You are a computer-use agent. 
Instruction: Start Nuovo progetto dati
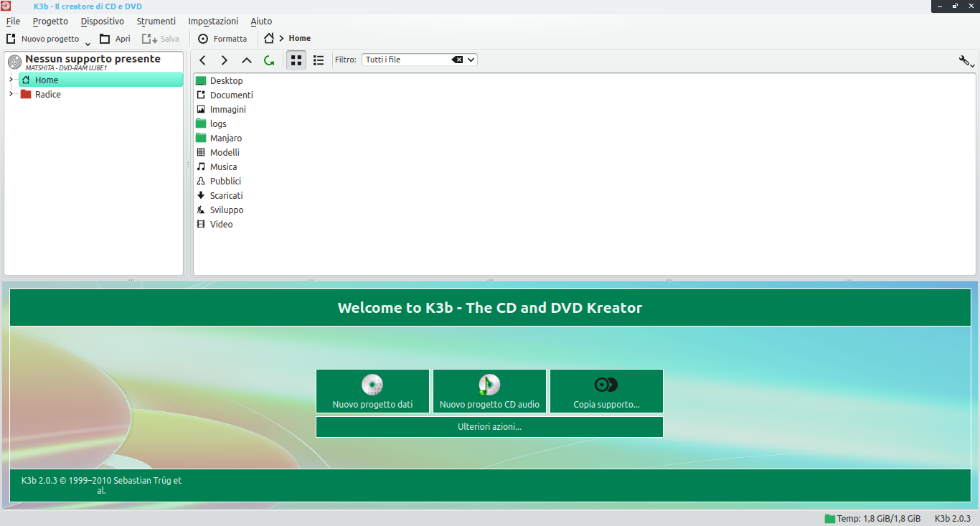coord(372,391)
